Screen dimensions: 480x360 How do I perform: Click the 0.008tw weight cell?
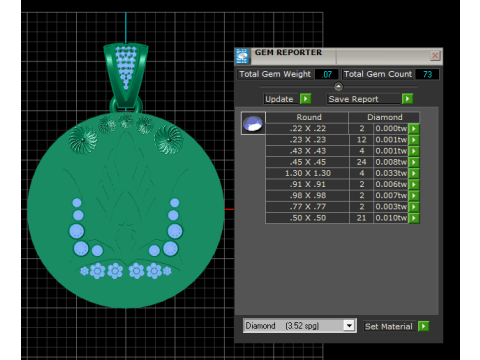(x=391, y=162)
